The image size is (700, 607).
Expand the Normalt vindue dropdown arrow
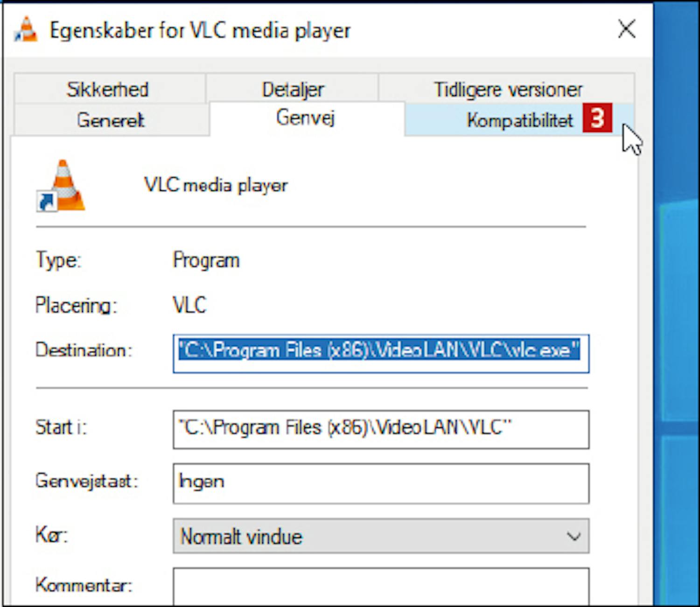coord(574,536)
